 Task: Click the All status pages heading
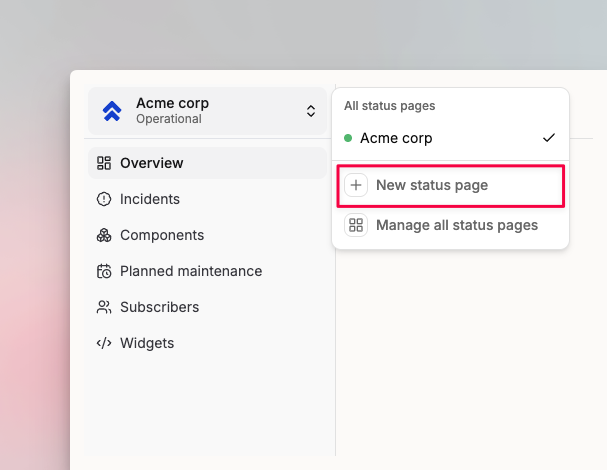tap(389, 106)
